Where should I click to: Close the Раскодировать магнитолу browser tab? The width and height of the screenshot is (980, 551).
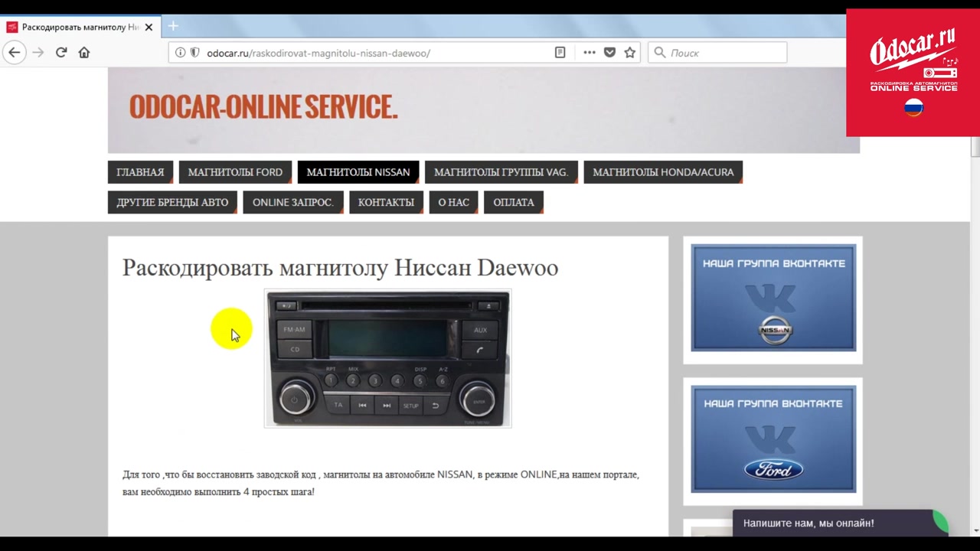tap(149, 27)
